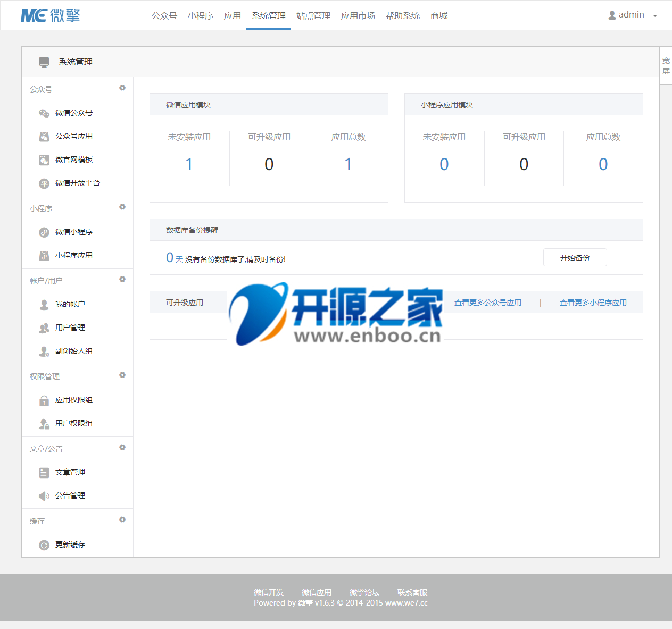Click the 公告管理 speaker icon

44,496
